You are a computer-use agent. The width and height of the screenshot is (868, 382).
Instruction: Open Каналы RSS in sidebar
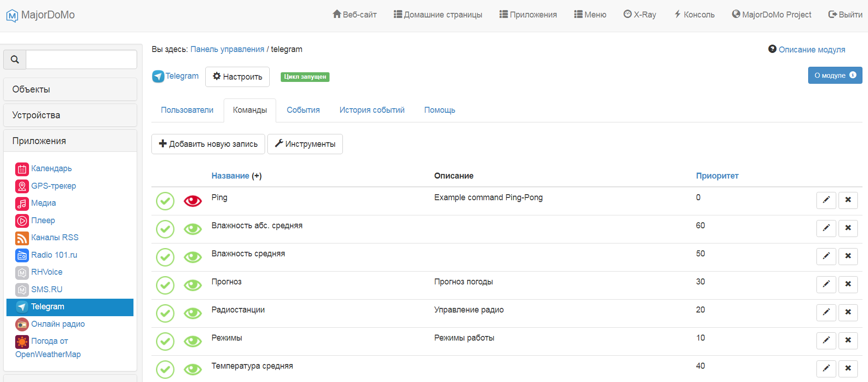[x=47, y=237]
